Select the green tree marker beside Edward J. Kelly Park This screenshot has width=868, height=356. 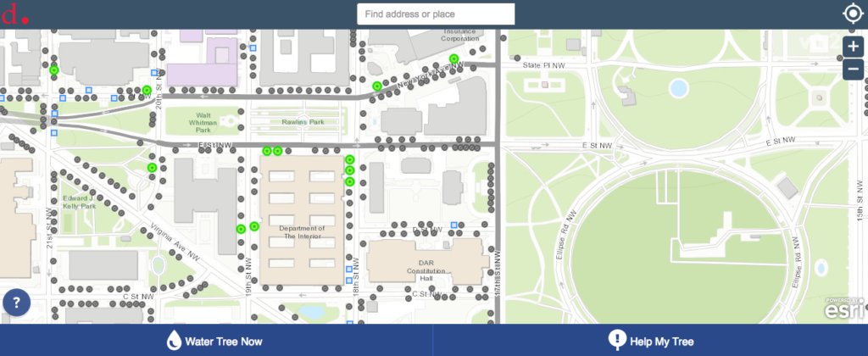152,167
